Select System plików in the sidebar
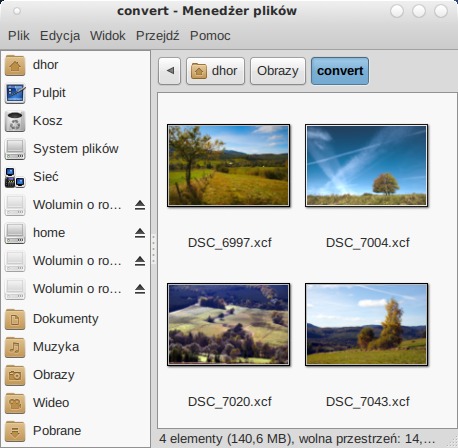The width and height of the screenshot is (458, 448). (x=75, y=149)
